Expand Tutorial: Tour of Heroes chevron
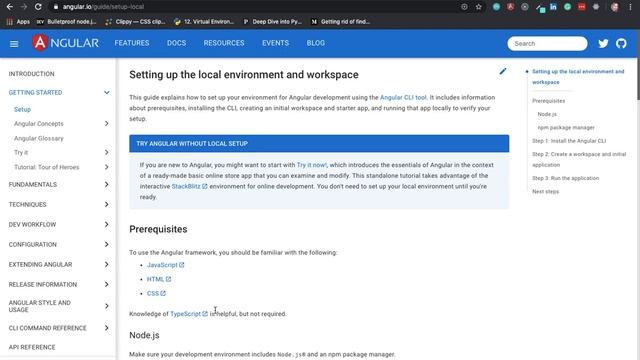This screenshot has height=360, width=640. click(107, 167)
